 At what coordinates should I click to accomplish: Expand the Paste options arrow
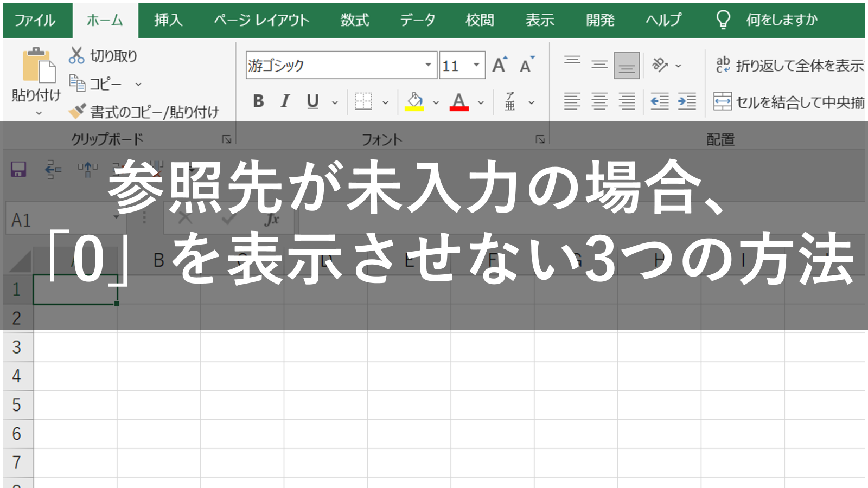pos(39,113)
